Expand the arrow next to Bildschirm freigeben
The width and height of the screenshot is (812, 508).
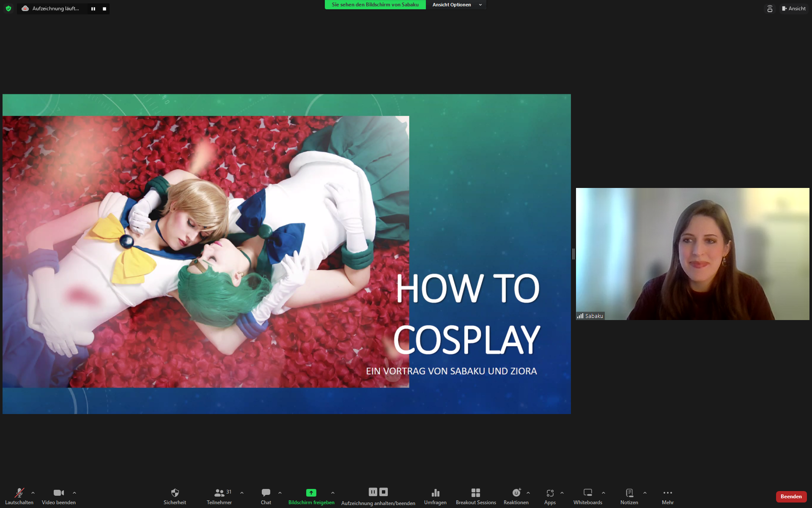tap(333, 493)
